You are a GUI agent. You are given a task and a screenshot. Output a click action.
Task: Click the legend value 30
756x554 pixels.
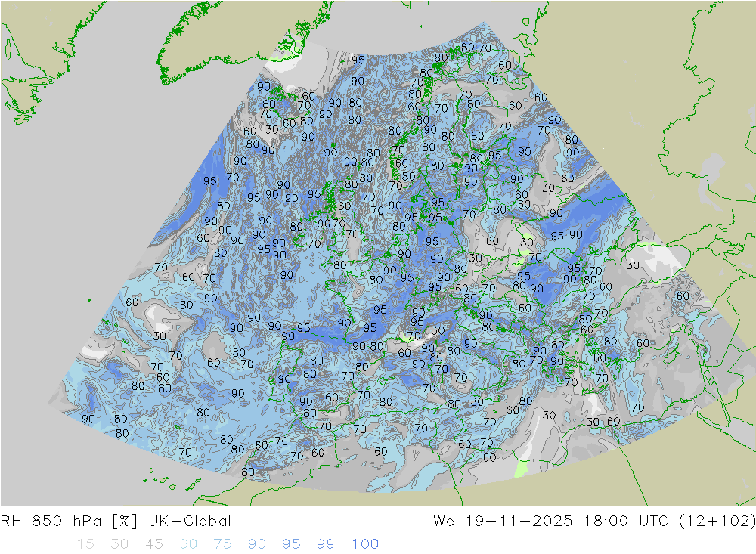coord(119,544)
